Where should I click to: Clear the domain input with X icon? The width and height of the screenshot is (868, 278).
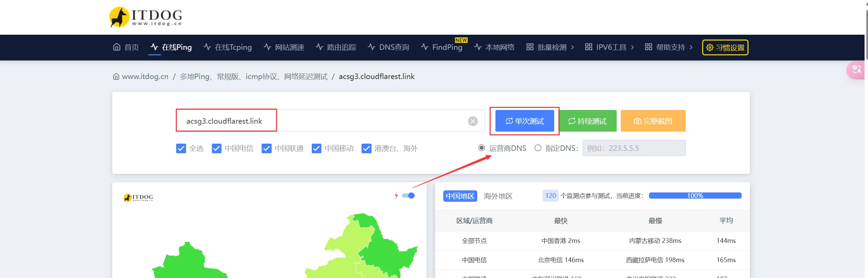[x=473, y=121]
